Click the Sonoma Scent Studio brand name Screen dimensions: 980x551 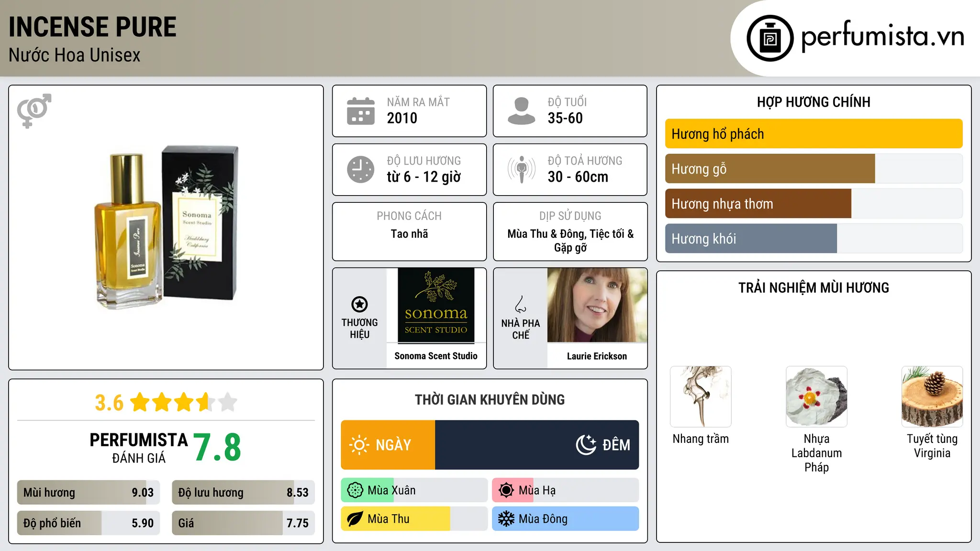pyautogui.click(x=436, y=356)
